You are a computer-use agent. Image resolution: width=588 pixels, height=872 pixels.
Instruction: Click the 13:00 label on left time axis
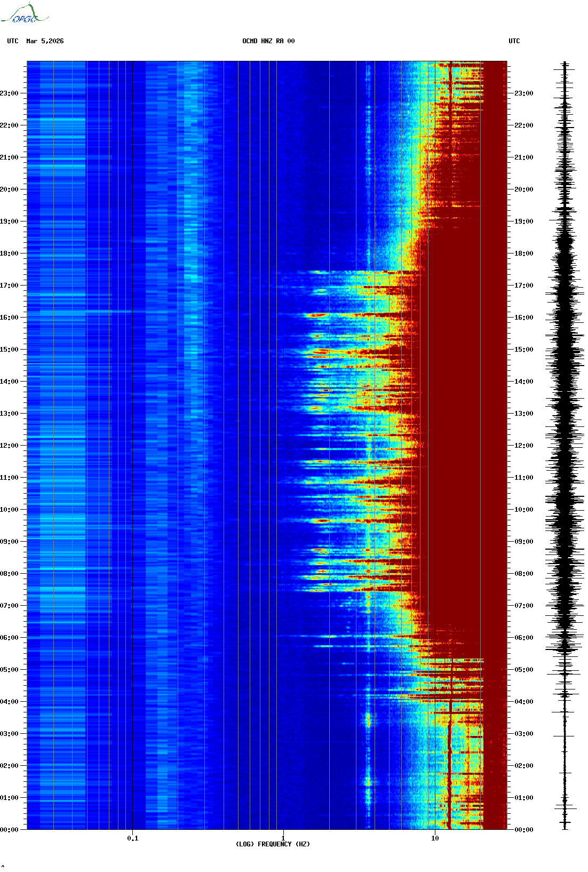click(9, 414)
